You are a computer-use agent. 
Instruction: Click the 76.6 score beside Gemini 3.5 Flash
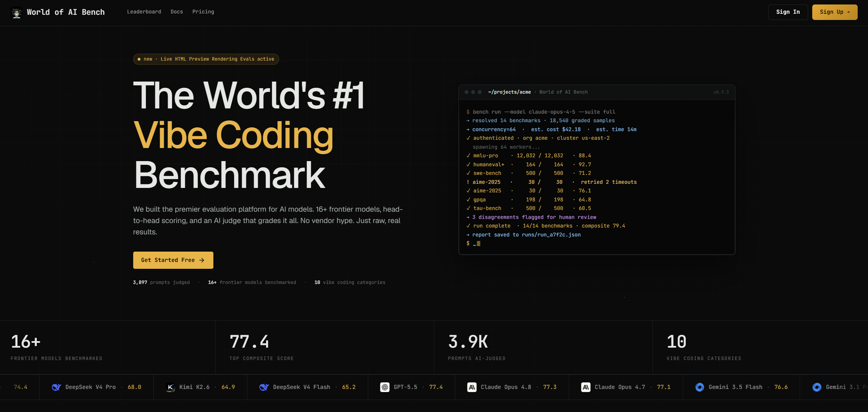(781, 387)
